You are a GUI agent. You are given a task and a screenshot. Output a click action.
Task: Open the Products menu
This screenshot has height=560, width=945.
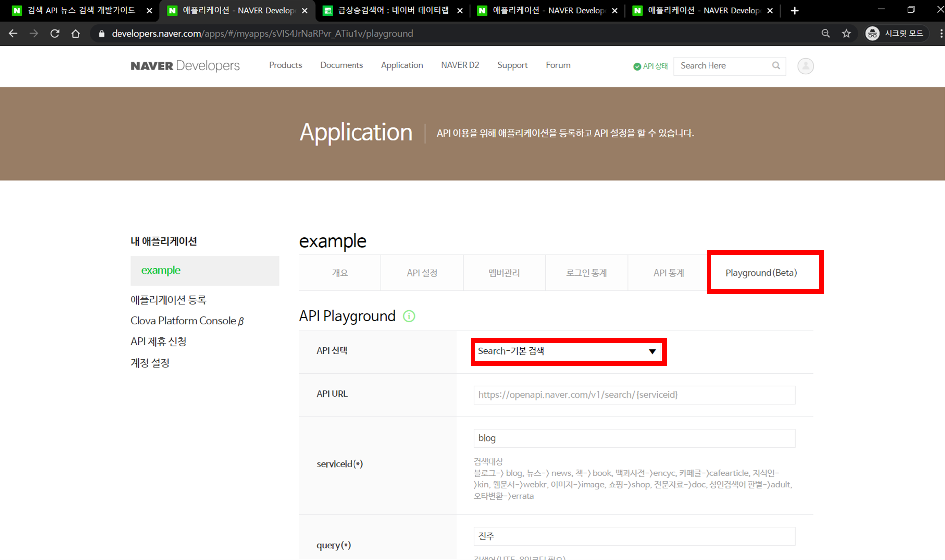pos(285,65)
